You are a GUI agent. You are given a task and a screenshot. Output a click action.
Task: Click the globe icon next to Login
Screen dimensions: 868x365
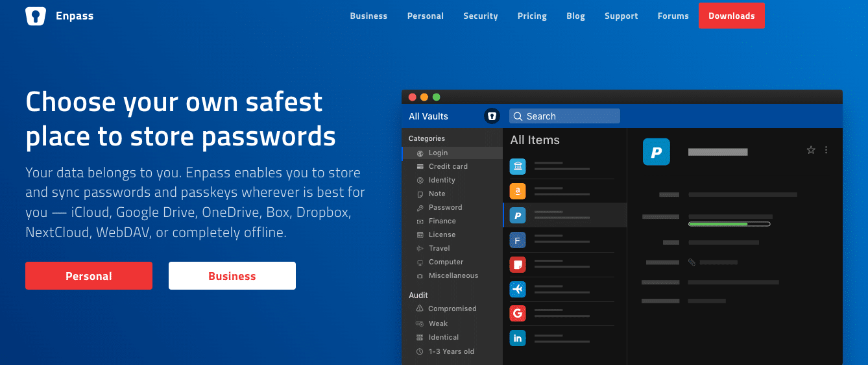pos(420,153)
